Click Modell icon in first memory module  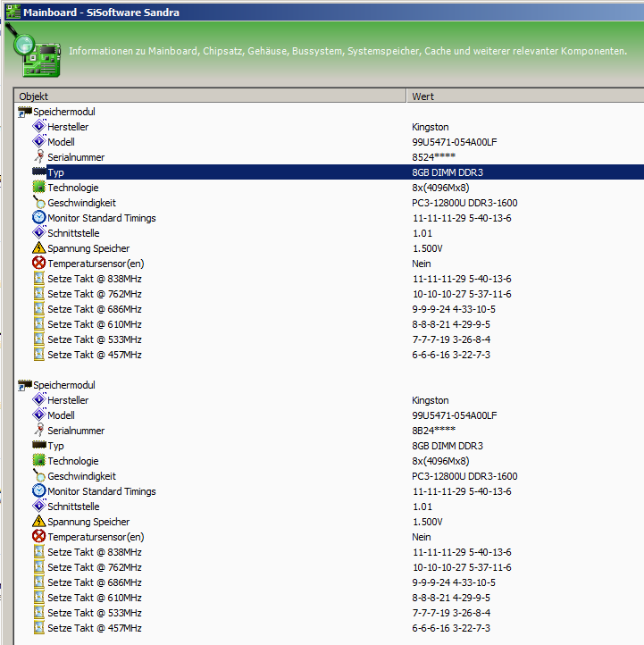pyautogui.click(x=39, y=141)
